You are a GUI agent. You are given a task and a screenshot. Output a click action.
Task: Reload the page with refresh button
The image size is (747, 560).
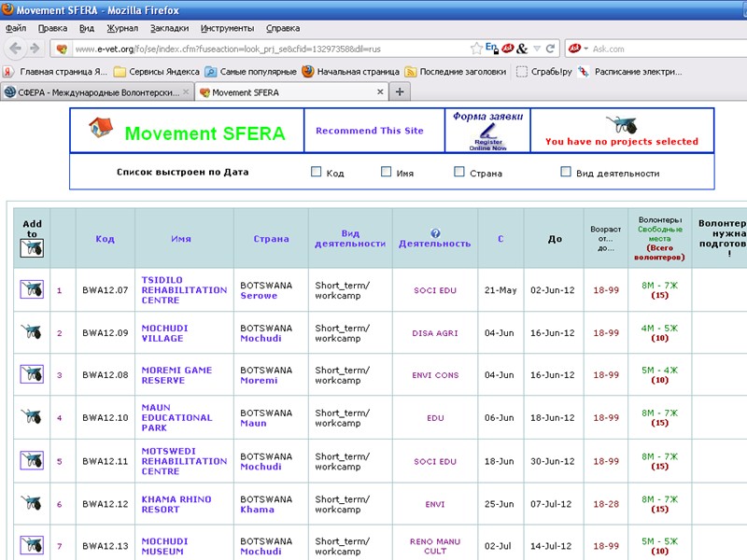pos(551,49)
